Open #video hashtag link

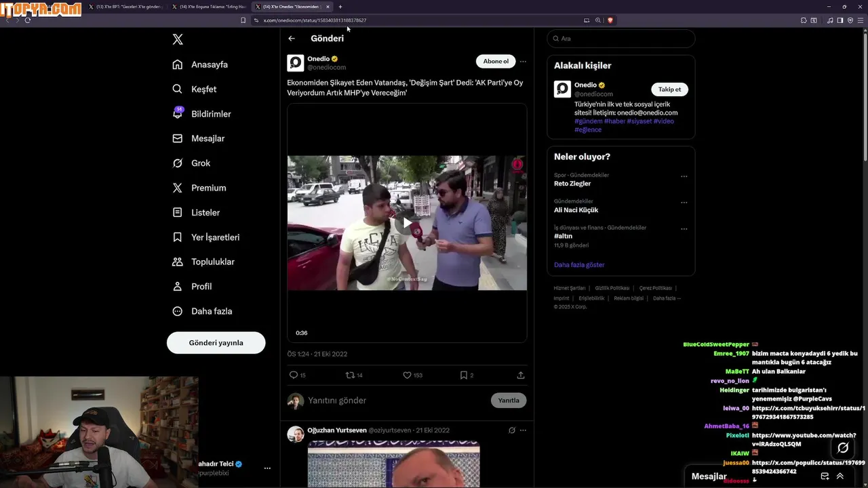(x=664, y=121)
